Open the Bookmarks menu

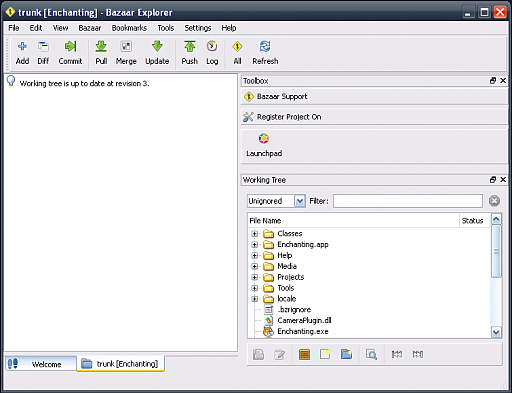click(129, 28)
